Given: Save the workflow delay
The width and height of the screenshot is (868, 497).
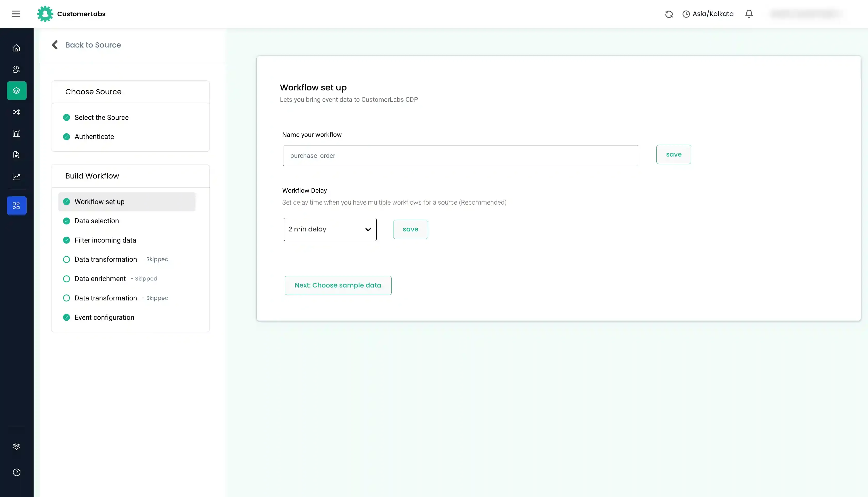Looking at the screenshot, I should pos(410,229).
